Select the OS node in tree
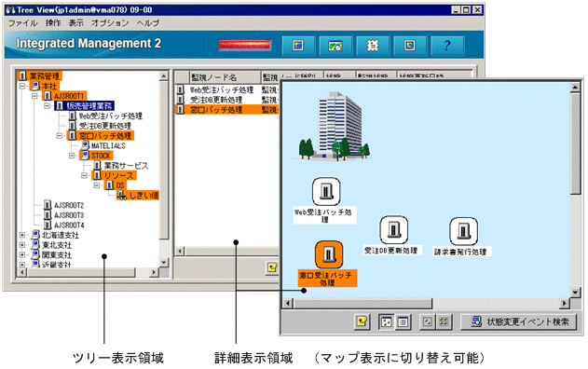Screen dimensions: 588x369 (x=116, y=185)
